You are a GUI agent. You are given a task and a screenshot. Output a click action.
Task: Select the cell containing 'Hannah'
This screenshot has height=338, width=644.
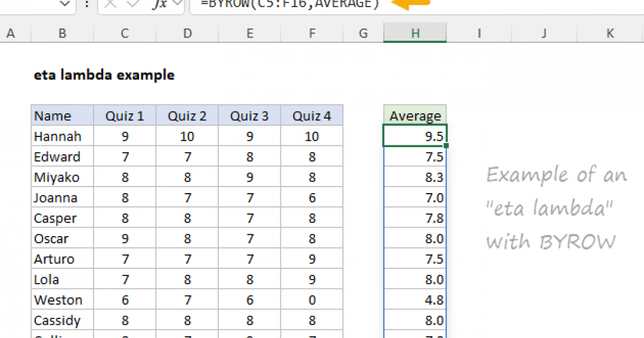[x=63, y=136]
